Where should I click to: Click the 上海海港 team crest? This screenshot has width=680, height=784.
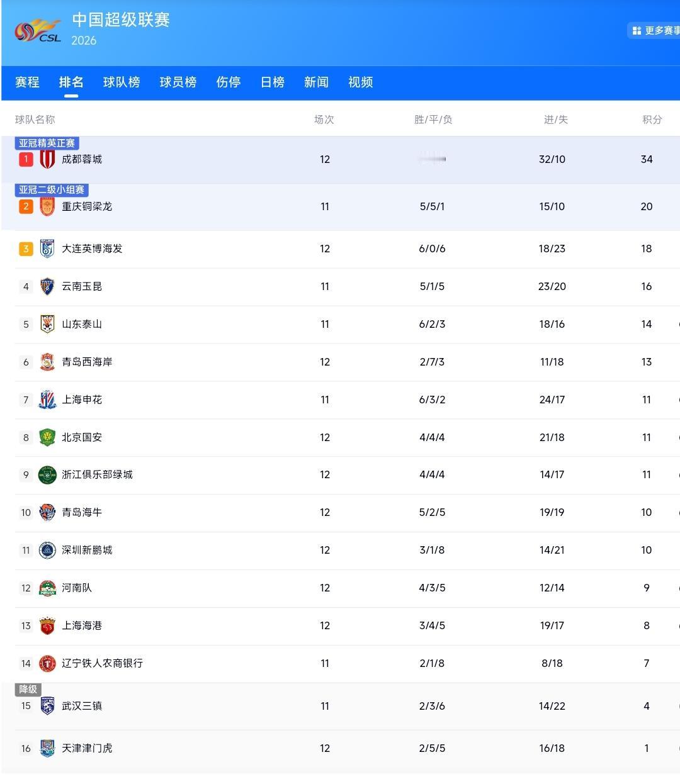[47, 625]
